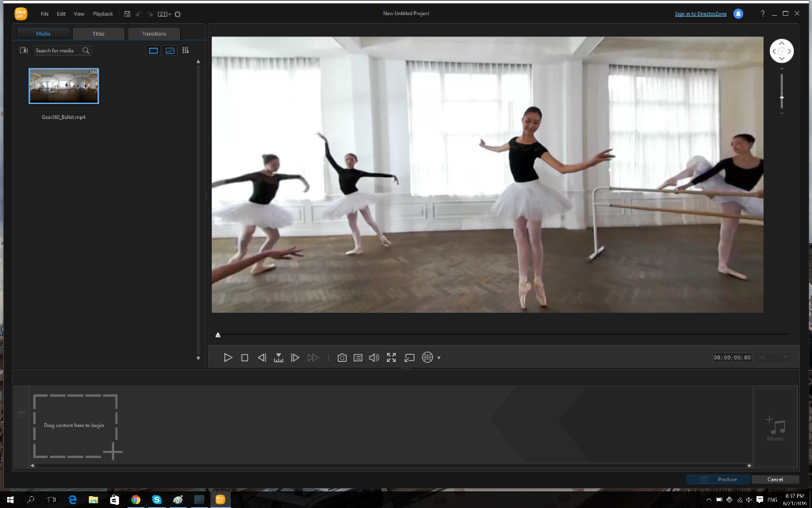The height and width of the screenshot is (508, 812).
Task: Step to the next frame
Action: pyautogui.click(x=295, y=358)
